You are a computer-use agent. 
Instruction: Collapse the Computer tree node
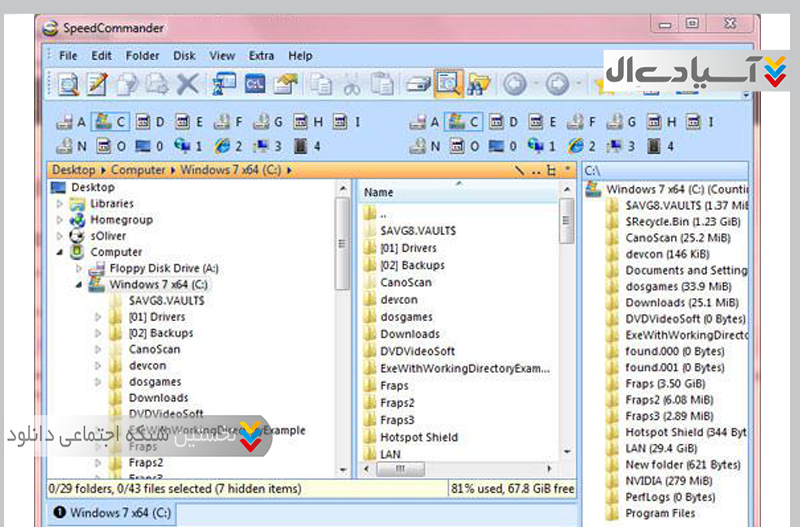pyautogui.click(x=59, y=252)
